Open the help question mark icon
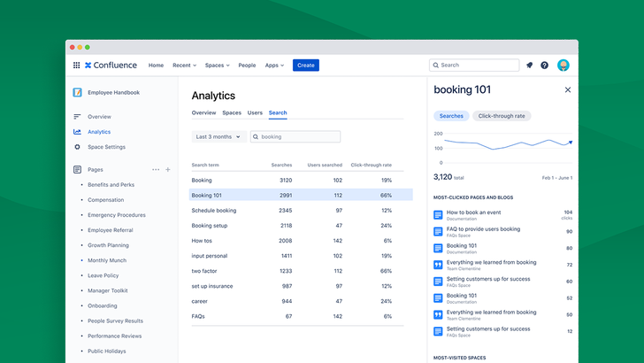The width and height of the screenshot is (644, 363). pos(545,65)
